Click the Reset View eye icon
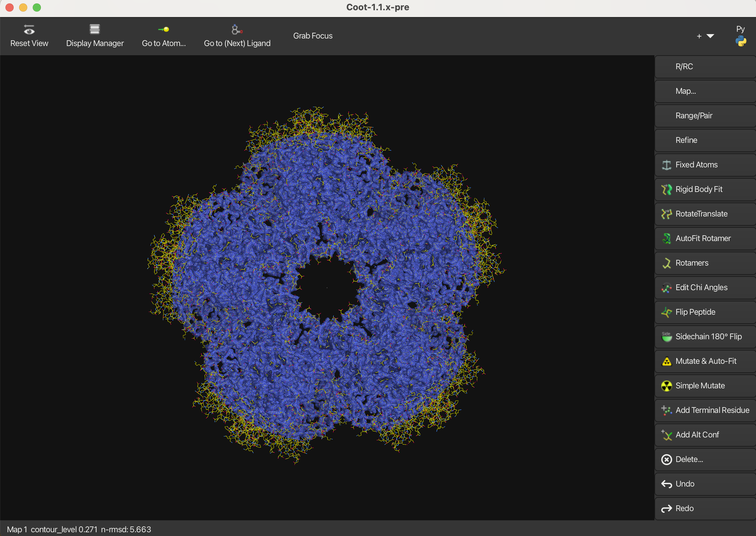Image resolution: width=756 pixels, height=536 pixels. [29, 30]
